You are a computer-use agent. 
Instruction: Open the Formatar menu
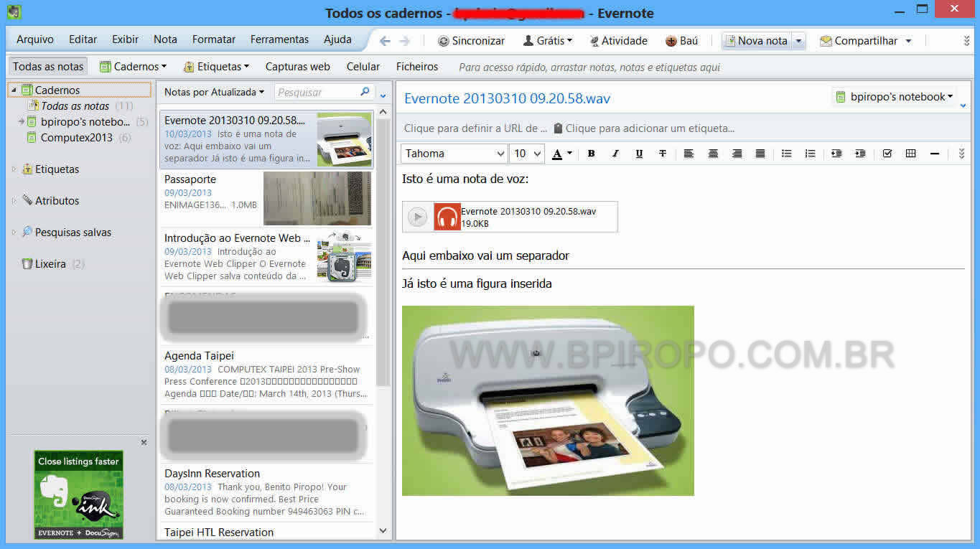pos(214,39)
